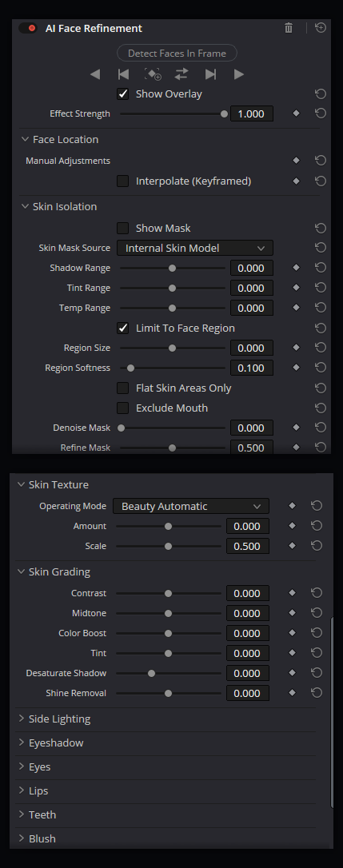Viewport: 343px width, 868px height.
Task: Track backward with the left arrow icon
Action: point(95,74)
